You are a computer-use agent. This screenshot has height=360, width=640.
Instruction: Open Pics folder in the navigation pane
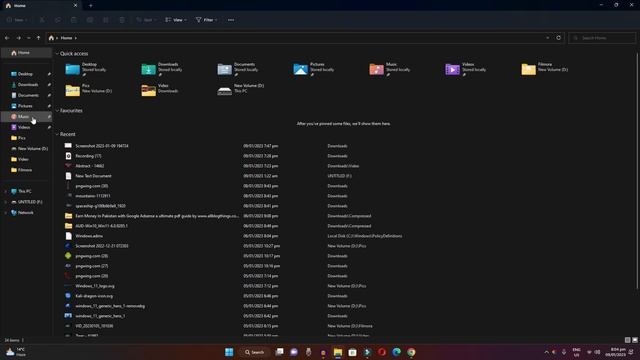coord(22,138)
